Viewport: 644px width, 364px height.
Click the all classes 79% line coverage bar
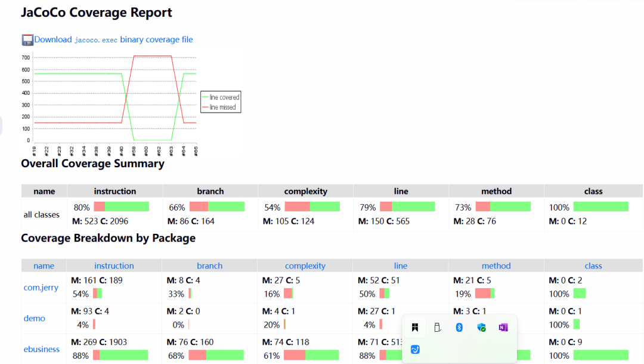coord(407,206)
